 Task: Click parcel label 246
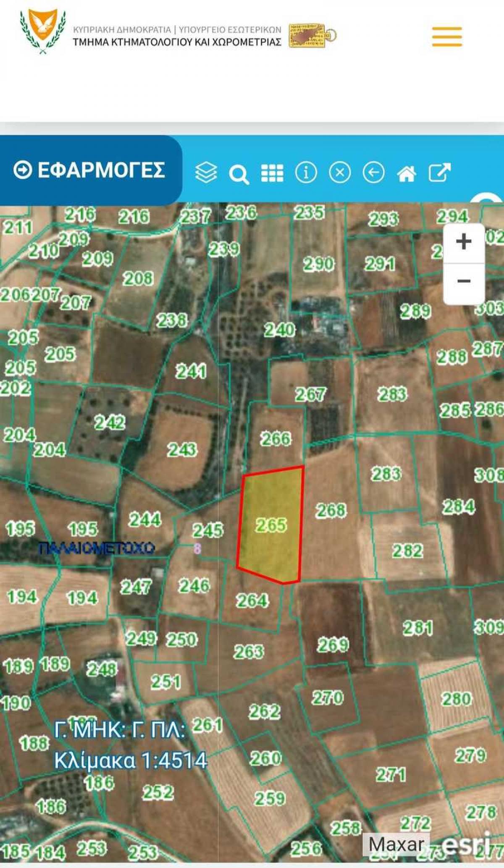point(194,586)
